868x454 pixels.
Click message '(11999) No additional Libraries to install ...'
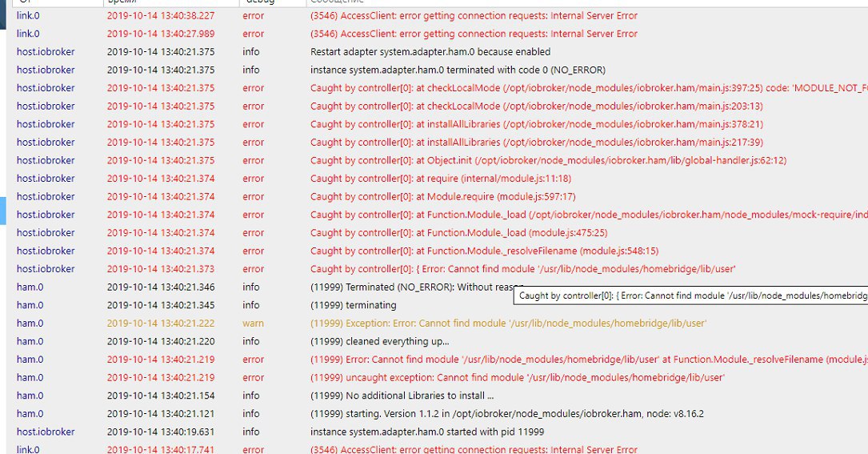click(x=402, y=396)
